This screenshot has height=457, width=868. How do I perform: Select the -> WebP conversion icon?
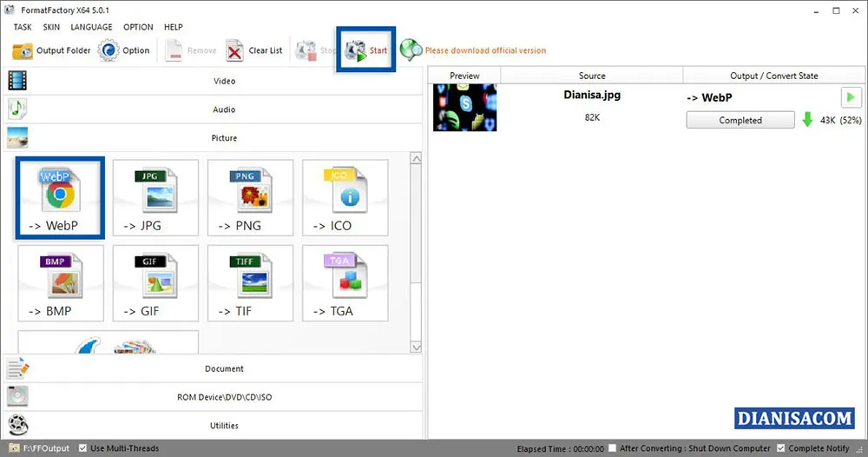tap(61, 198)
